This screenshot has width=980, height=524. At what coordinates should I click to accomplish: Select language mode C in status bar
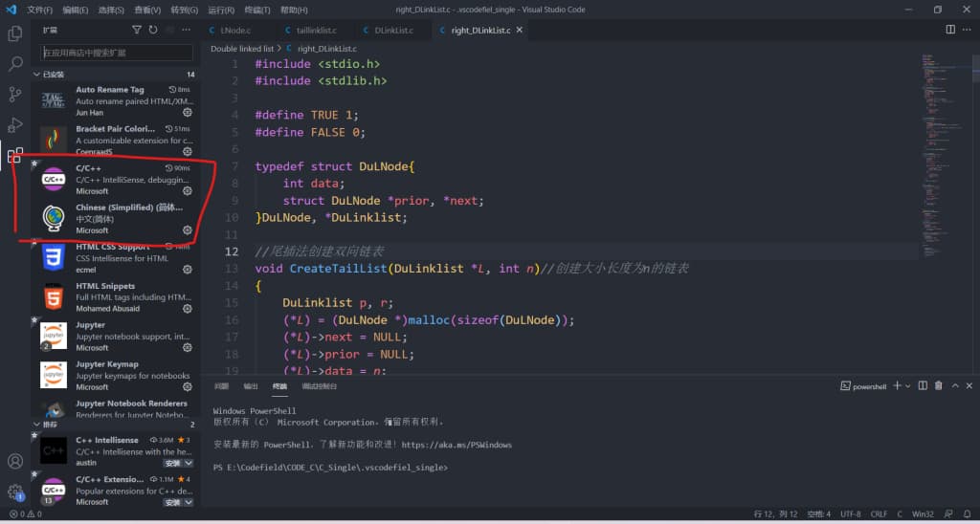point(900,514)
